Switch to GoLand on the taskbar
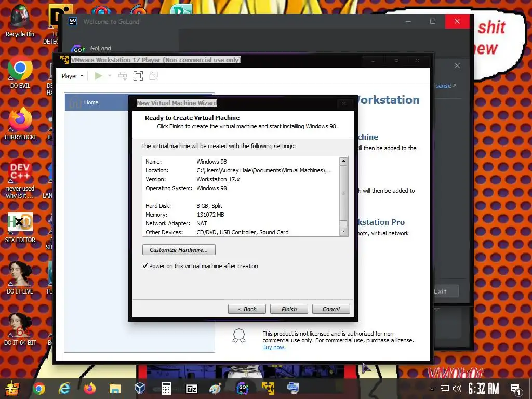 [242, 389]
